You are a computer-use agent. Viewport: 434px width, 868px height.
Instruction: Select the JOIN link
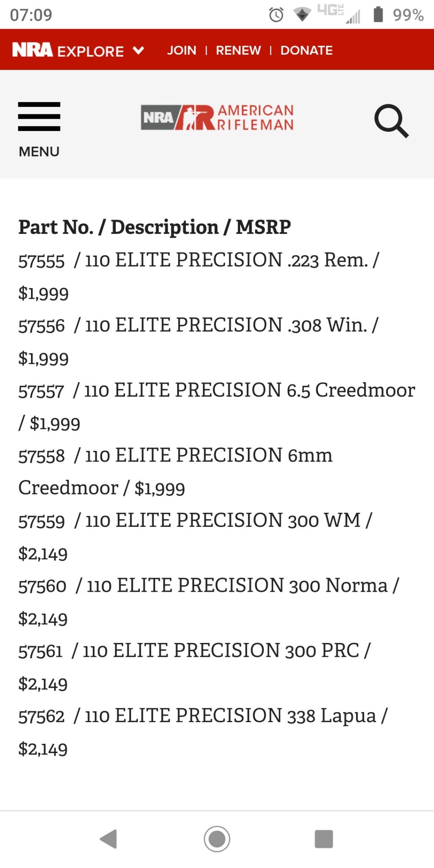[x=182, y=50]
